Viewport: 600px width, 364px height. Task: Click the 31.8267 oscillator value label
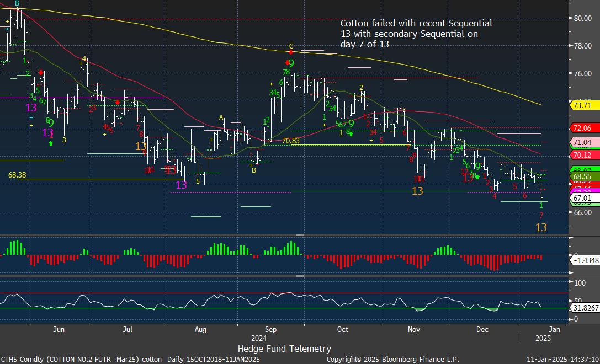click(x=585, y=308)
